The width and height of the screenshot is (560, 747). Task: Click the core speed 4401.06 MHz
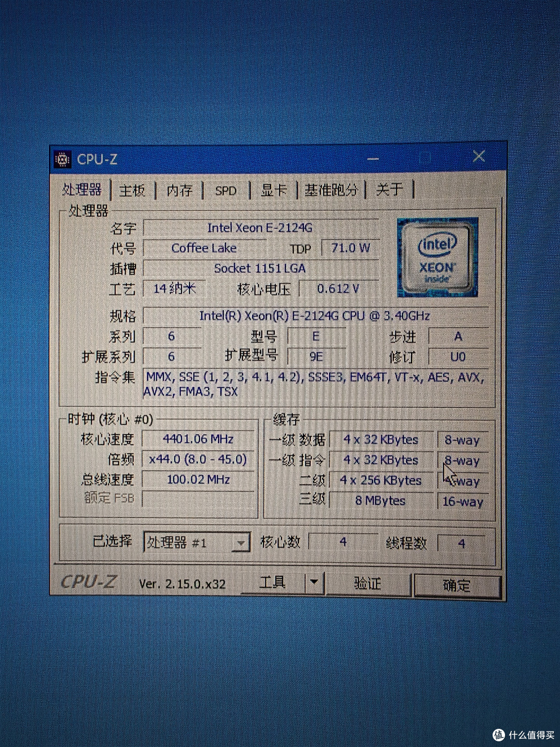coord(199,439)
